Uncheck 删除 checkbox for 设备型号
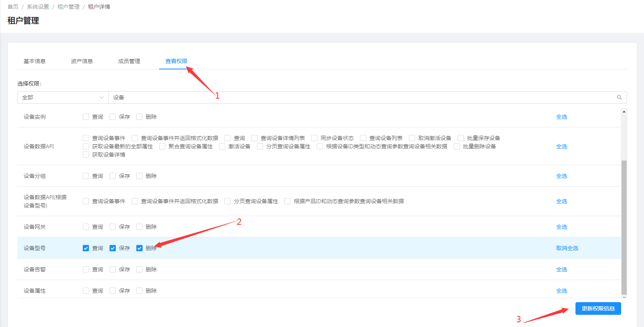The height and width of the screenshot is (327, 644). 139,248
